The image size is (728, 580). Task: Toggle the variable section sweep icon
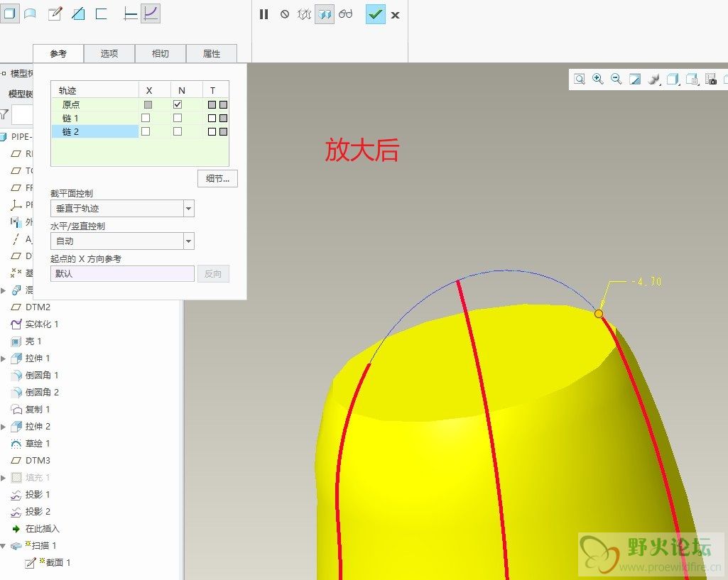click(151, 13)
